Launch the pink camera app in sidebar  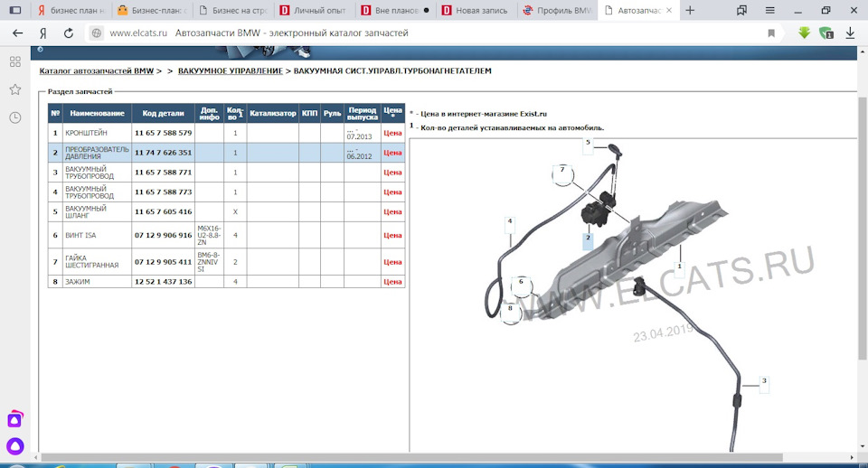coord(15,419)
